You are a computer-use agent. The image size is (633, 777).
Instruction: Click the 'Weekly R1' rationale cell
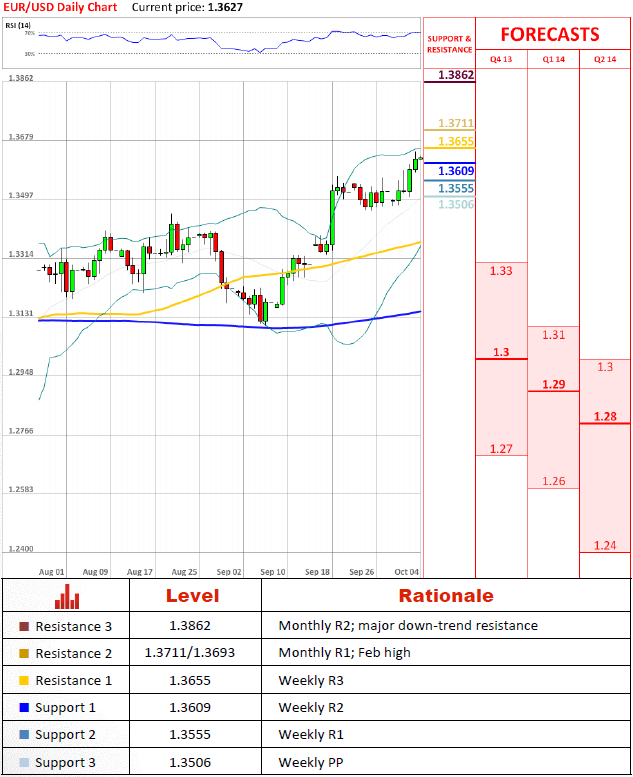tap(311, 734)
